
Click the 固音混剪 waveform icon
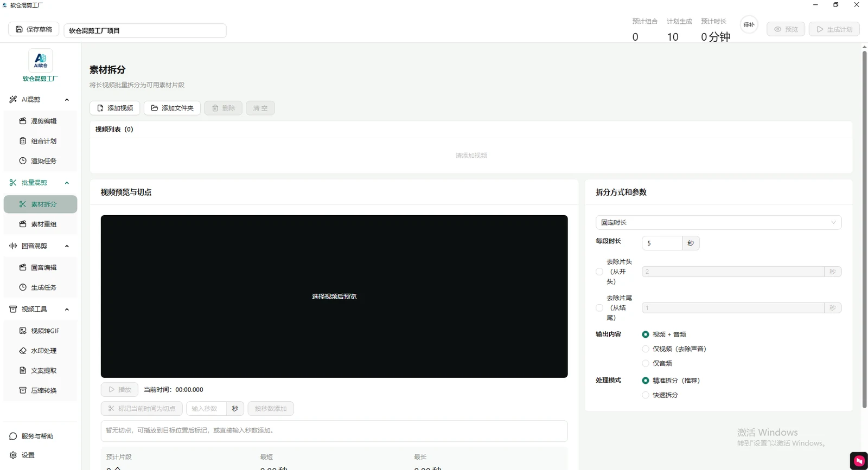click(13, 246)
